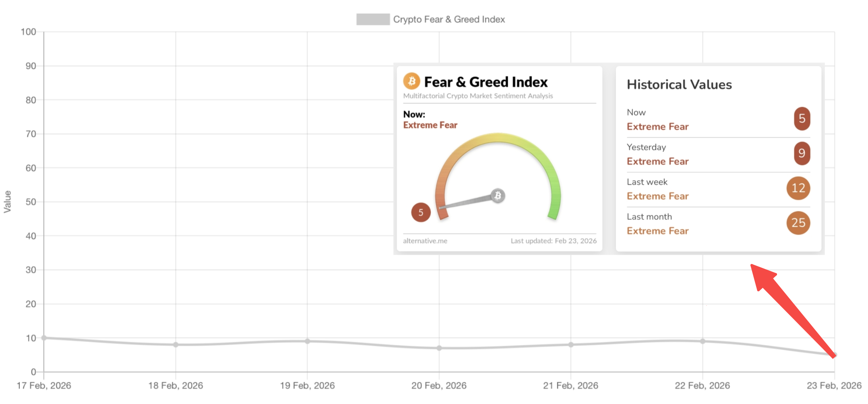868x404 pixels.
Task: Click the Last updated Feb 23, 2026 text
Action: coord(554,241)
